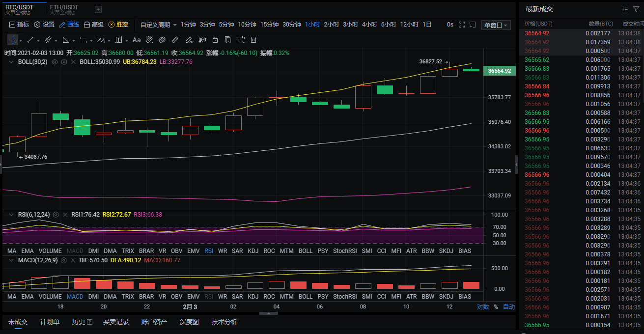Image resolution: width=644 pixels, height=334 pixels.
Task: Click the trash icon to delete drawings
Action: [x=253, y=40]
